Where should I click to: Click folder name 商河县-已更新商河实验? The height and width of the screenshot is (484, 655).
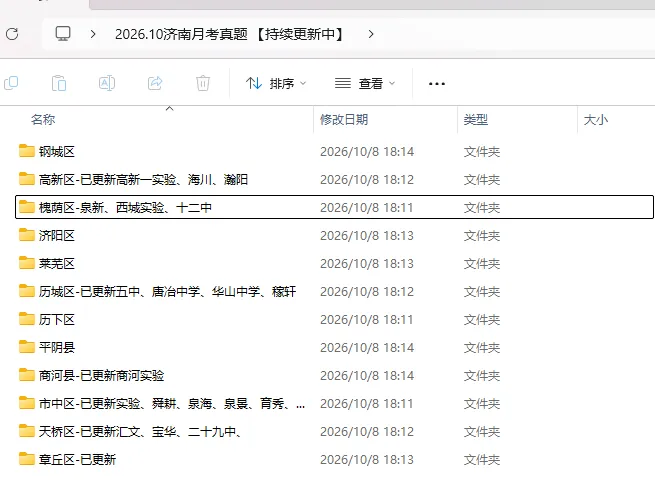point(102,375)
